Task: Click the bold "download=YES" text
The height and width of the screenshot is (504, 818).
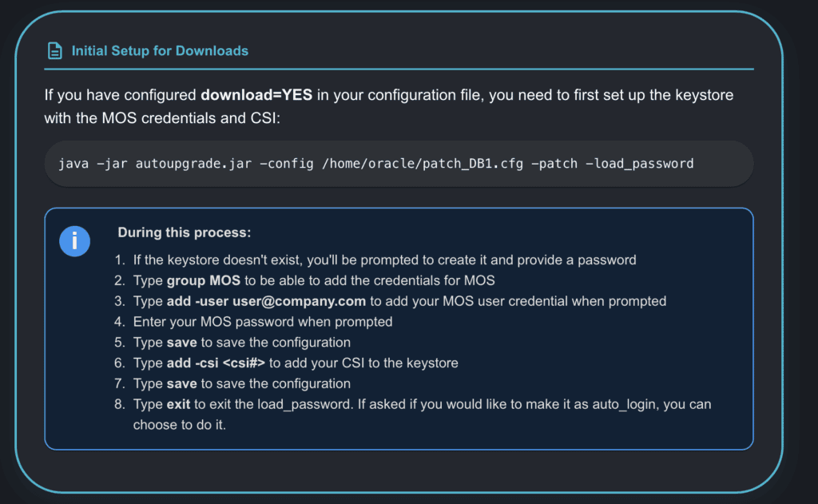Action: [257, 95]
